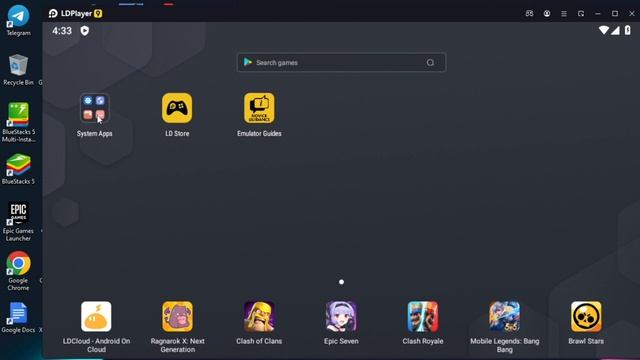Click the battery status icon
This screenshot has width=640, height=360.
[628, 30]
